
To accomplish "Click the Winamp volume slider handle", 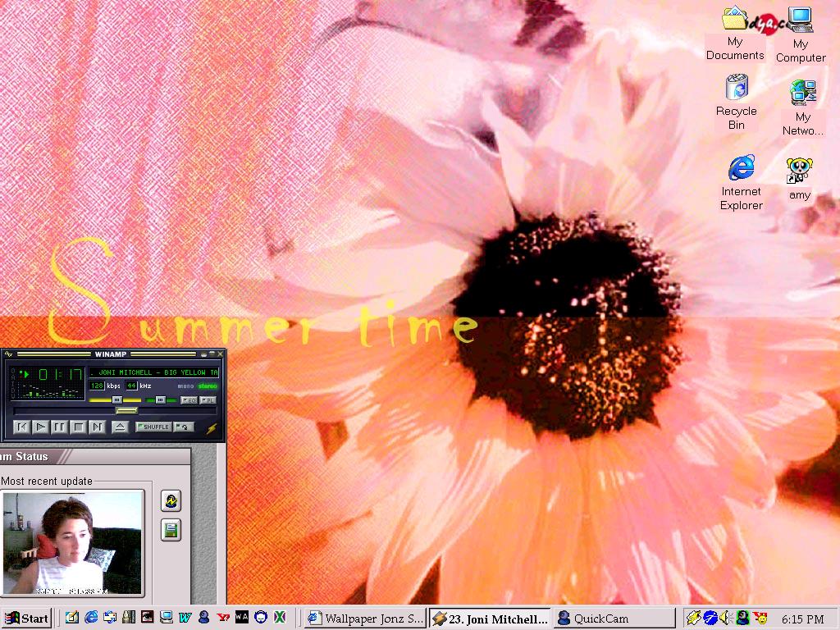I will 117,400.
